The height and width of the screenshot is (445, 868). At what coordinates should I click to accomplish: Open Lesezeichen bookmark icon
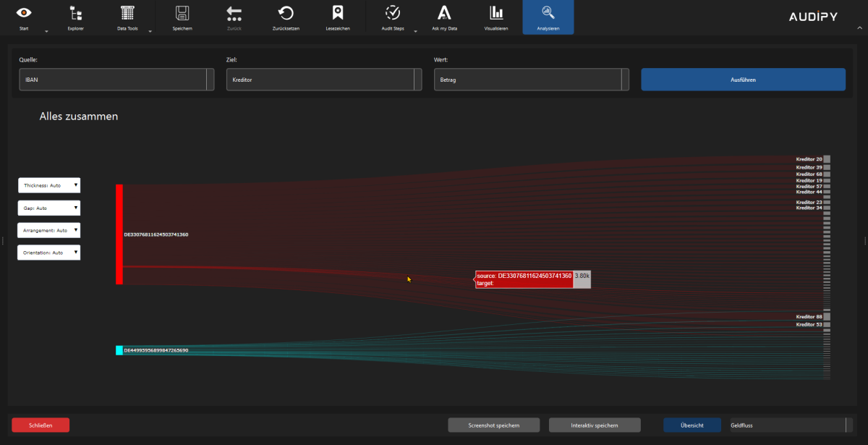(x=337, y=13)
